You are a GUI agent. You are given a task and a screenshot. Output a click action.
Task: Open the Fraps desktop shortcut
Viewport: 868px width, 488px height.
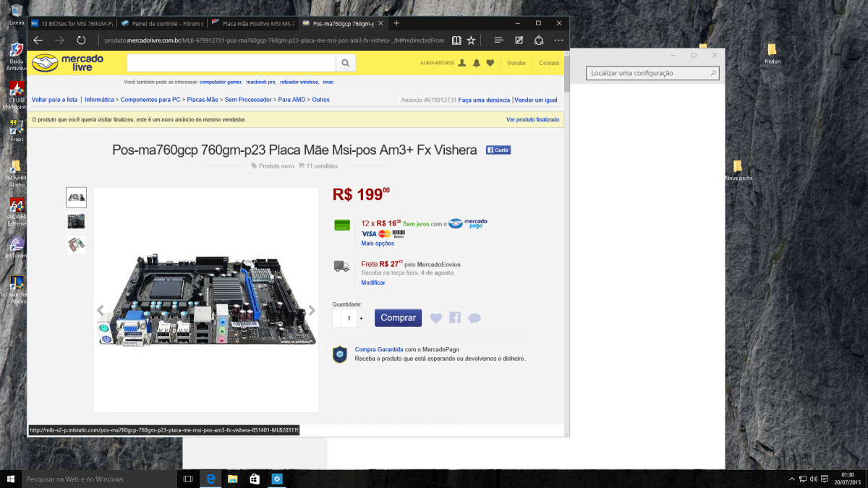pos(16,130)
